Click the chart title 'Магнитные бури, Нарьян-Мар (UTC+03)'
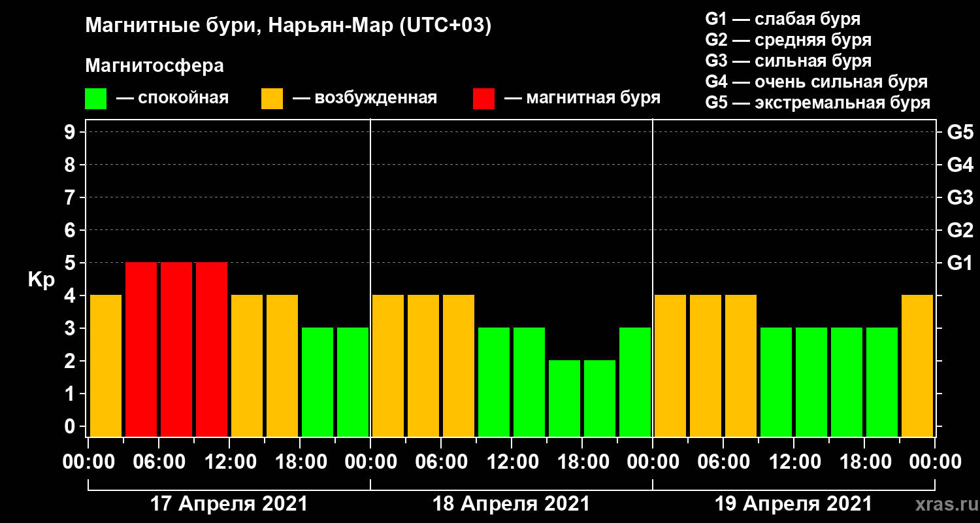Screen dimensions: 980x523 click(x=288, y=27)
